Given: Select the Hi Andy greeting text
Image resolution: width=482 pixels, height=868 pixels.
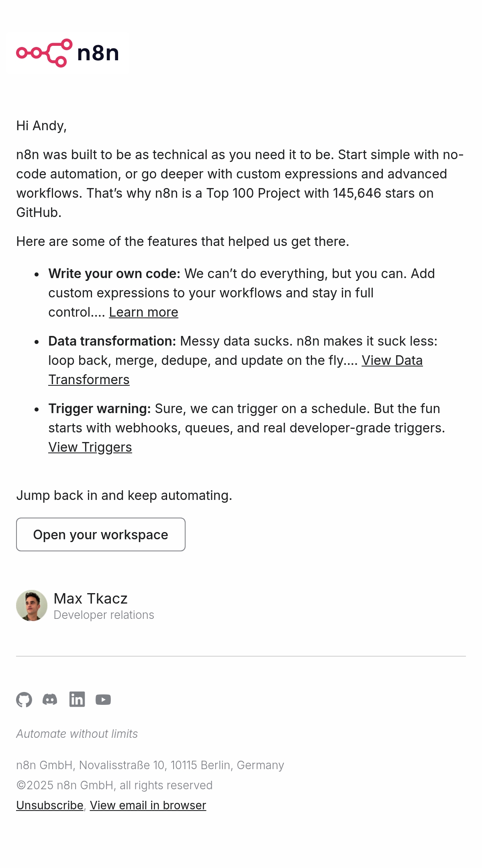Looking at the screenshot, I should [41, 125].
